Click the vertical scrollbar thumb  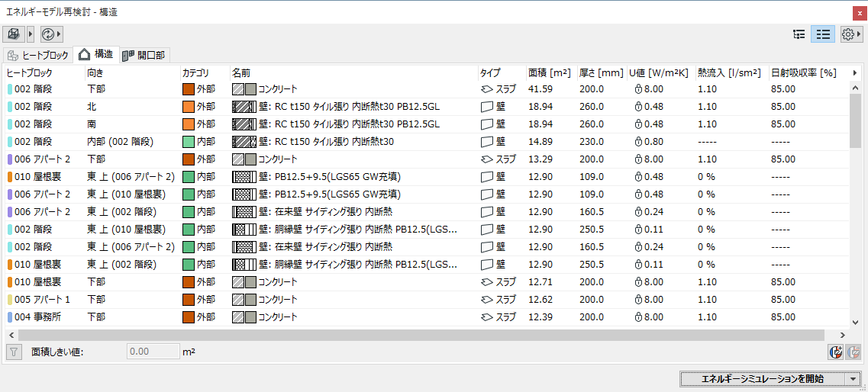[x=855, y=121]
